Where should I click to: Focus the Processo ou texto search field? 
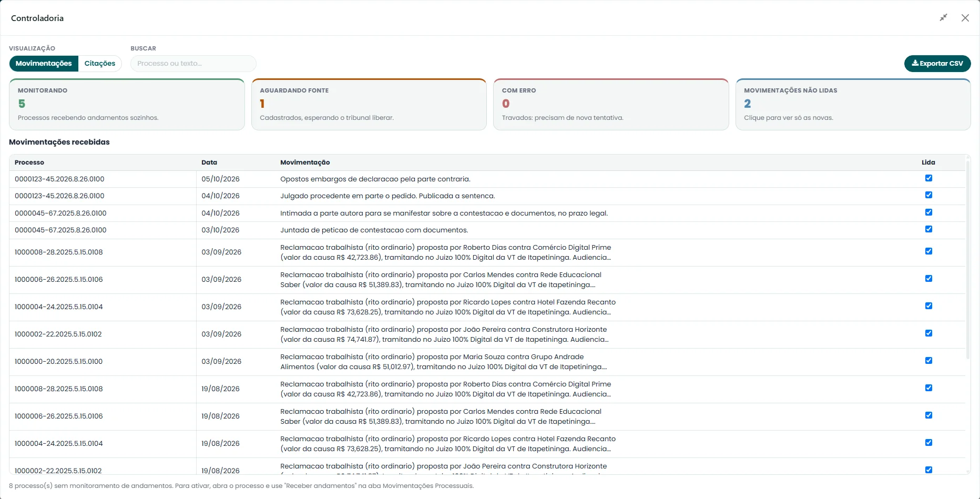tap(193, 64)
